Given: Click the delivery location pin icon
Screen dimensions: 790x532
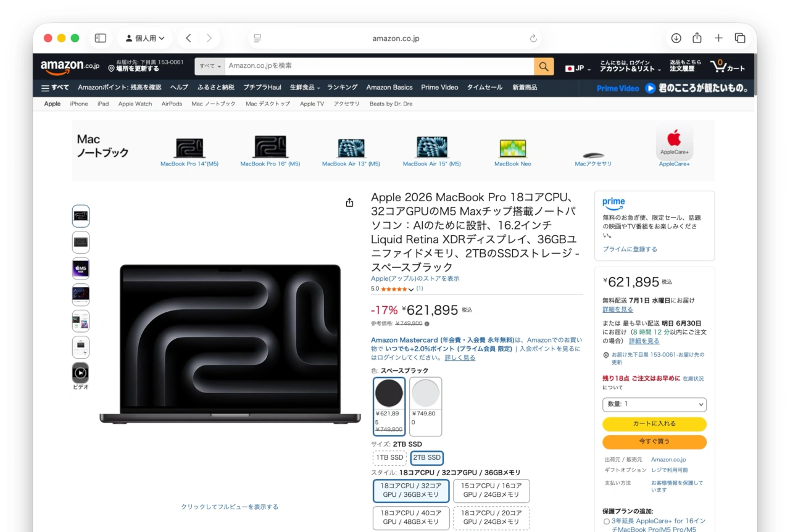Looking at the screenshot, I should [111, 69].
